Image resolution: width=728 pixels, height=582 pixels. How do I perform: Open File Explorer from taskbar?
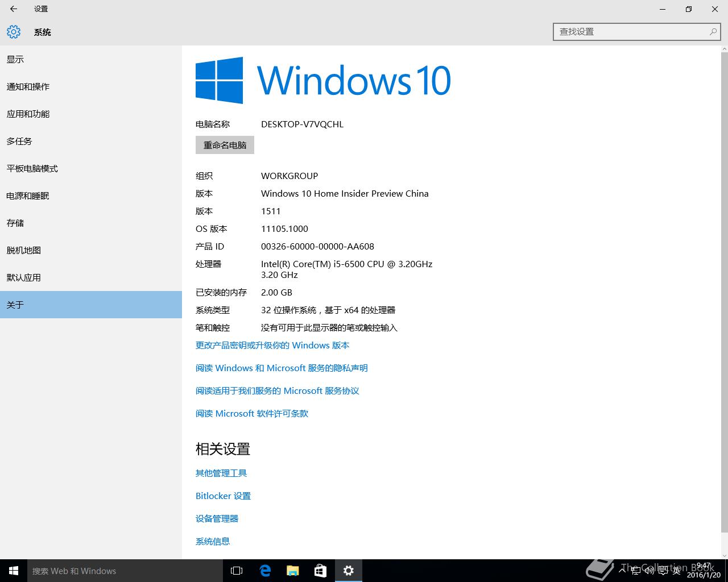click(293, 571)
